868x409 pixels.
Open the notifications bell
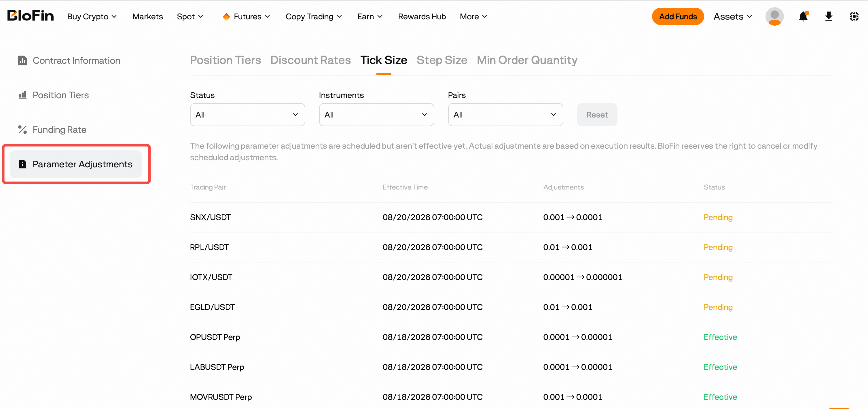803,16
